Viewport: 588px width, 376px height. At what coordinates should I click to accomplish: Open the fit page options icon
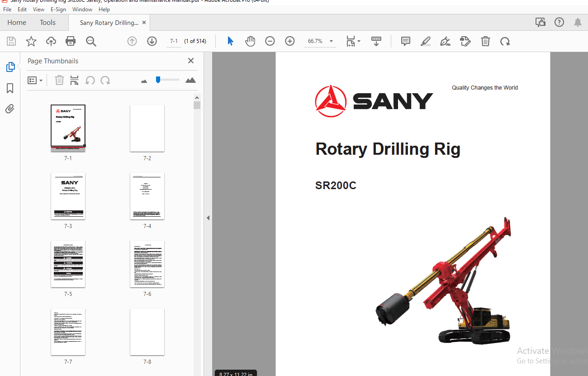[351, 41]
